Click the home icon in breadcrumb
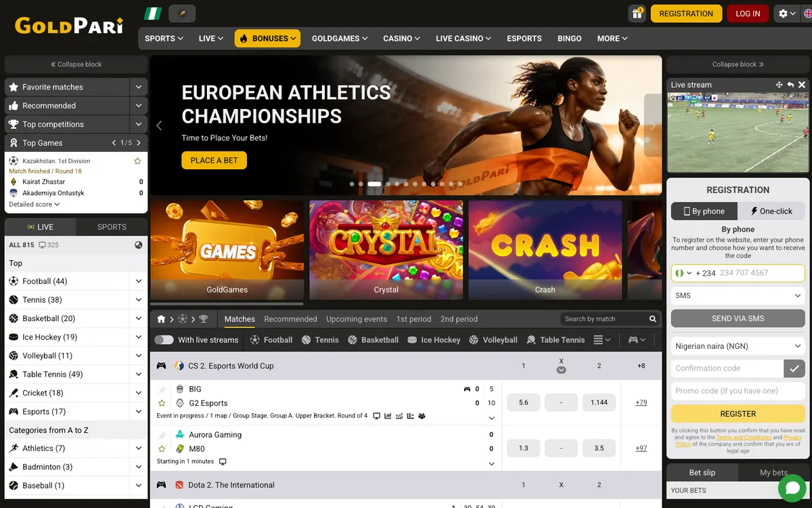This screenshot has height=508, width=812. click(161, 319)
